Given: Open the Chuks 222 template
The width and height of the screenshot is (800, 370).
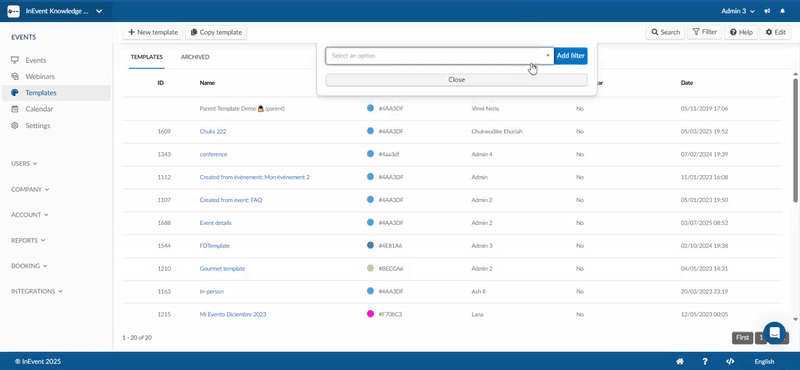Looking at the screenshot, I should (x=213, y=131).
